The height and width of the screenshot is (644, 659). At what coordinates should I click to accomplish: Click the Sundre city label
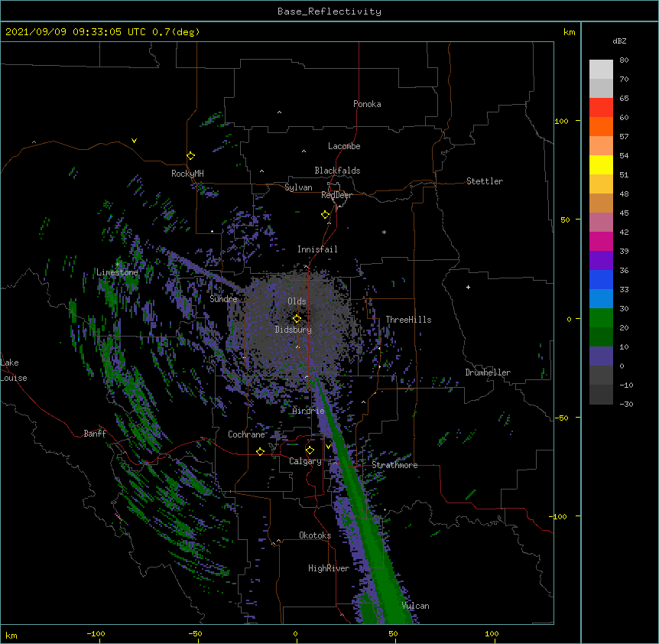tap(223, 299)
